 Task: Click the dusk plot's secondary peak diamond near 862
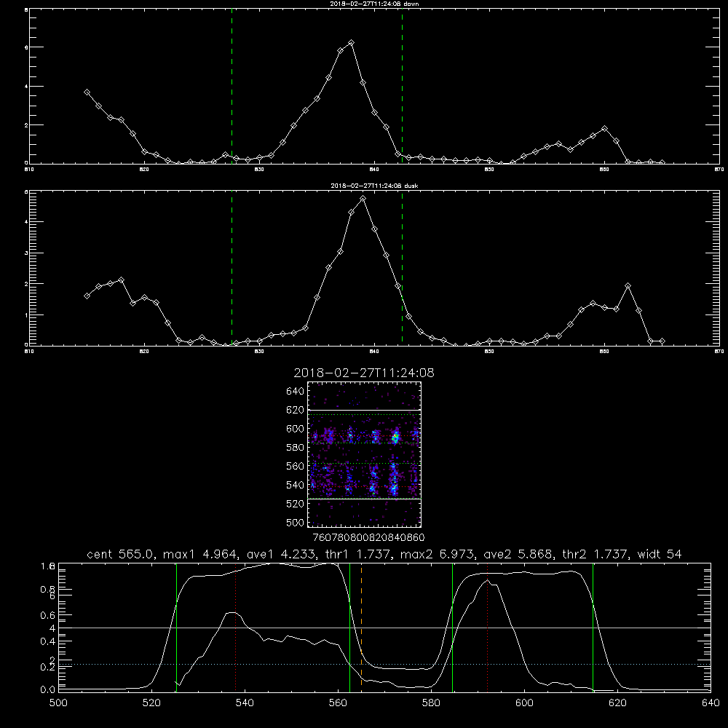628,286
